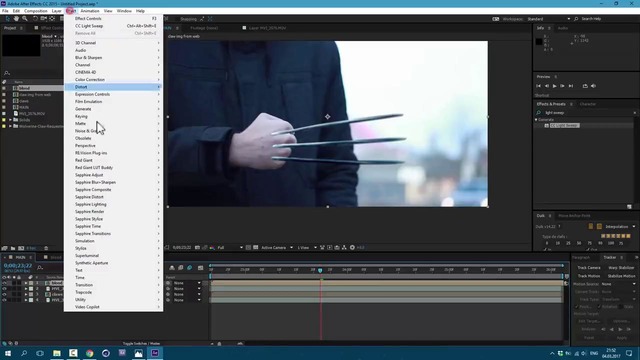Click Track Motion button in Tracker

click(589, 276)
